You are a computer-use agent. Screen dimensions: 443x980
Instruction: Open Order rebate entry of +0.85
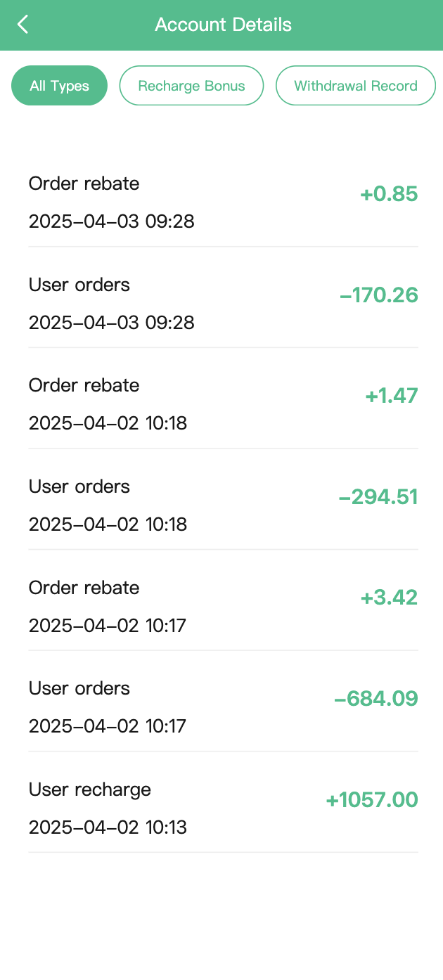pyautogui.click(x=84, y=184)
